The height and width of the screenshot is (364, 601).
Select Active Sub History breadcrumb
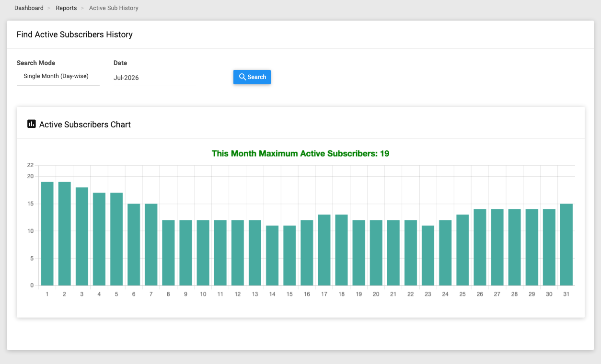(114, 8)
